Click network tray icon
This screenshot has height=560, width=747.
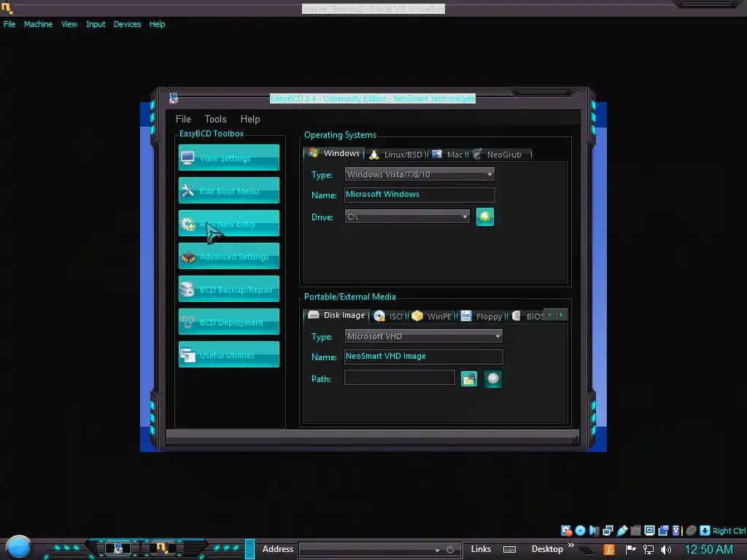[x=648, y=550]
